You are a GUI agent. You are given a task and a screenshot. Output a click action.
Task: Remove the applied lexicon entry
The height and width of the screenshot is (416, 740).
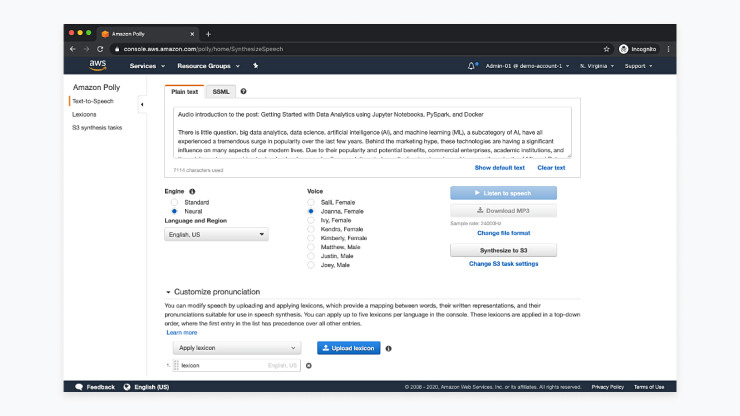coord(309,365)
